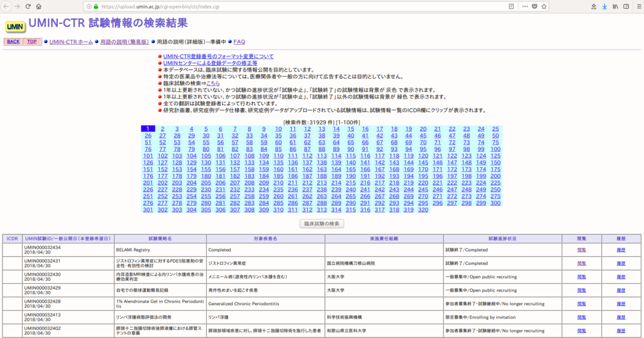Image resolution: width=644 pixels, height=338 pixels.
Task: Open 履歴 link for UMIN000032430
Action: coord(621,277)
